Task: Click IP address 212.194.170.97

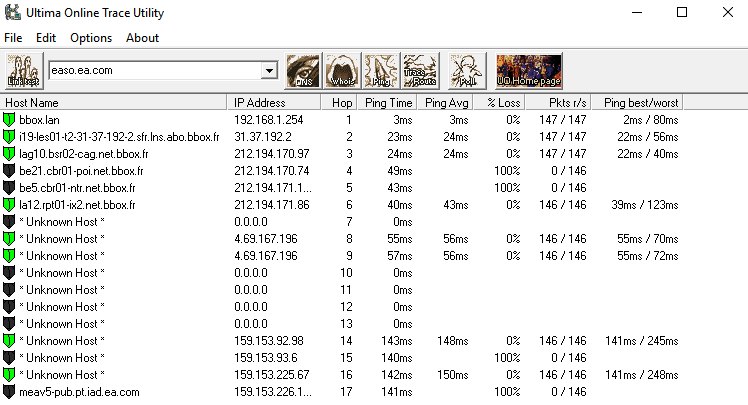Action: [272, 154]
